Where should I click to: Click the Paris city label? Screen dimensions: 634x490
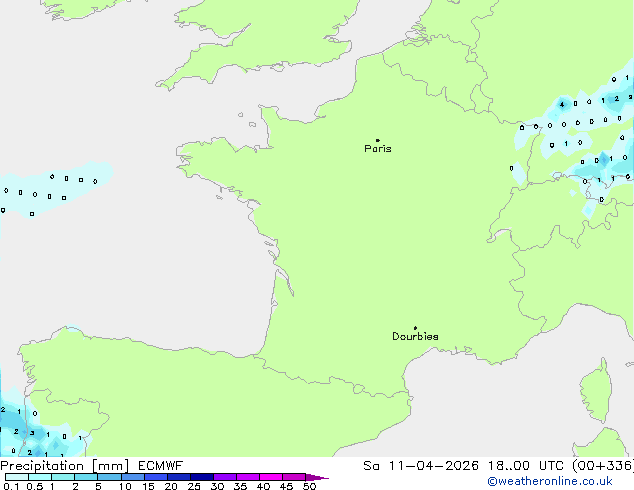tap(378, 149)
